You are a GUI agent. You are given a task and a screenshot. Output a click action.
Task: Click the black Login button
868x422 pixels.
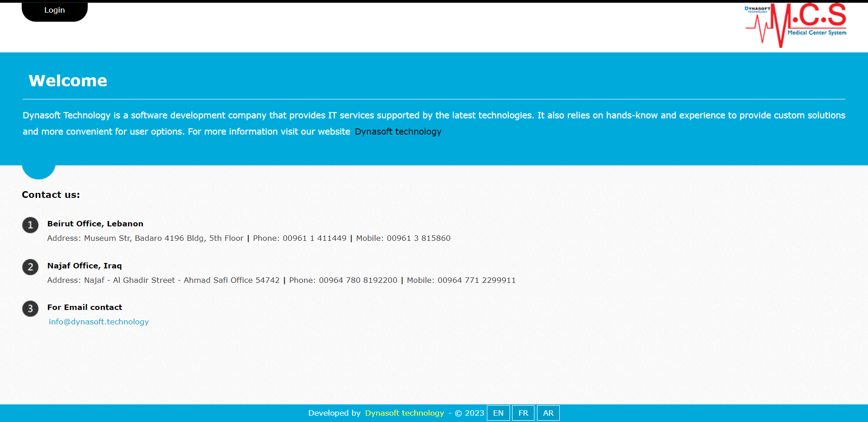tap(54, 11)
